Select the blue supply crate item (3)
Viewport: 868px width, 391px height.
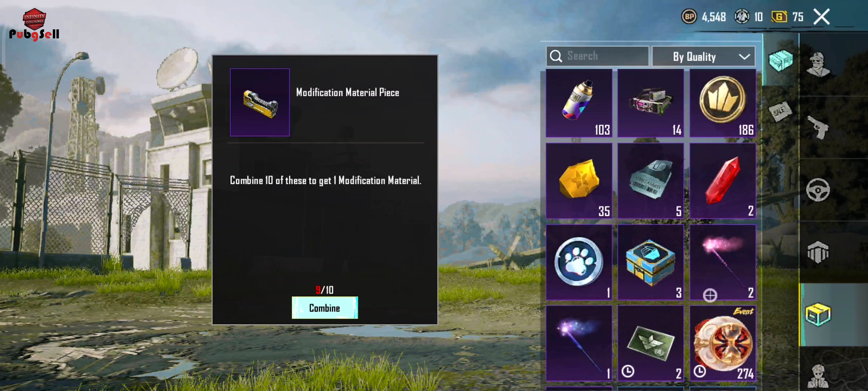coord(651,262)
